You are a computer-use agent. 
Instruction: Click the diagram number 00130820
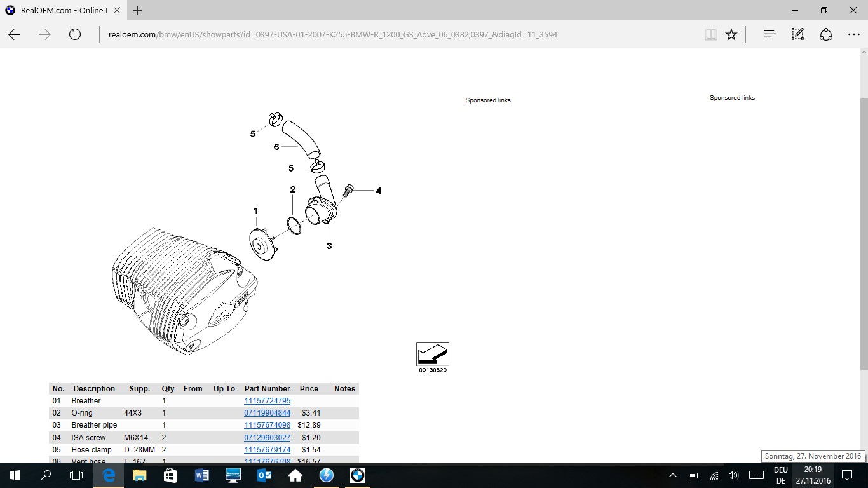click(x=433, y=370)
